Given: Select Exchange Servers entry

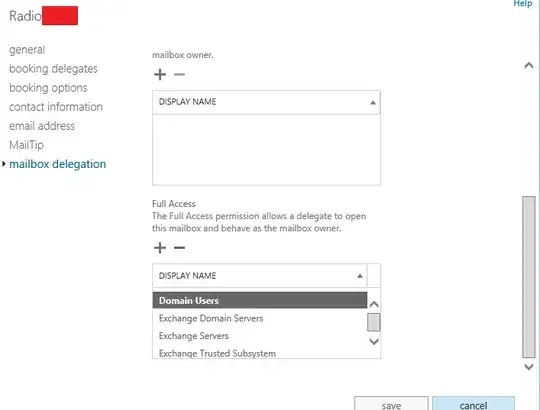Looking at the screenshot, I should [260, 336].
